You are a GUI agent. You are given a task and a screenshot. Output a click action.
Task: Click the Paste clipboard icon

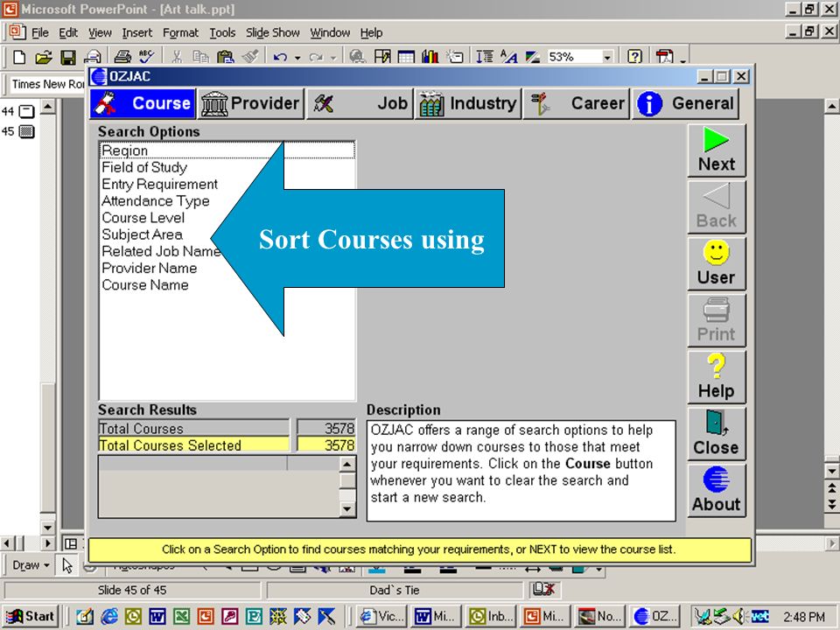[x=226, y=57]
